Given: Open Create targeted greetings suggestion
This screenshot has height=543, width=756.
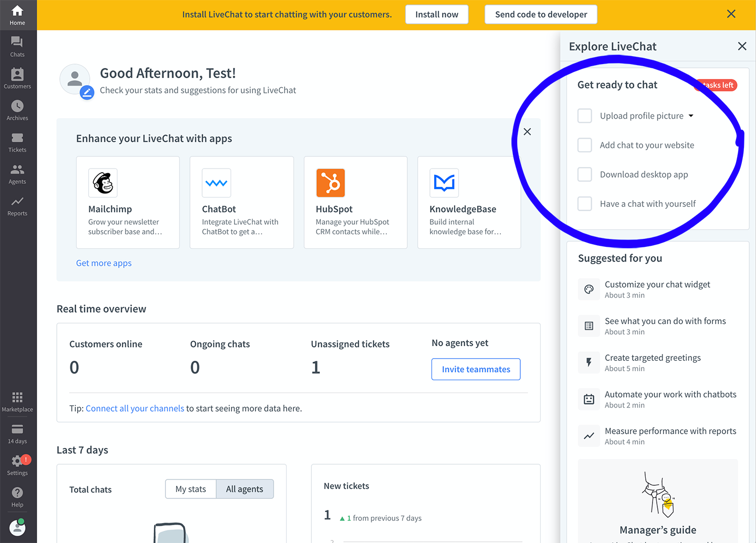Looking at the screenshot, I should click(x=657, y=363).
